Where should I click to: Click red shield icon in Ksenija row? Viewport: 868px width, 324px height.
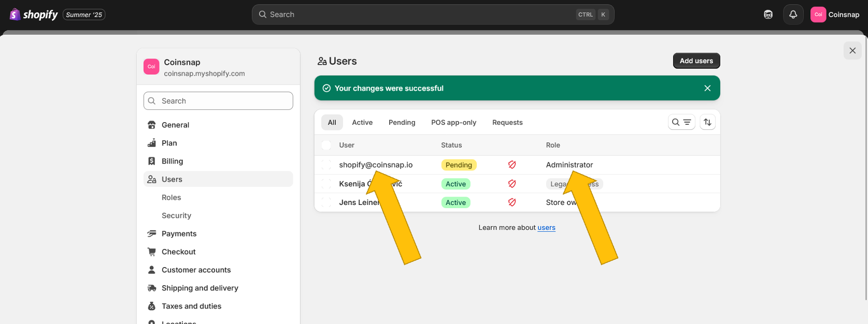512,184
